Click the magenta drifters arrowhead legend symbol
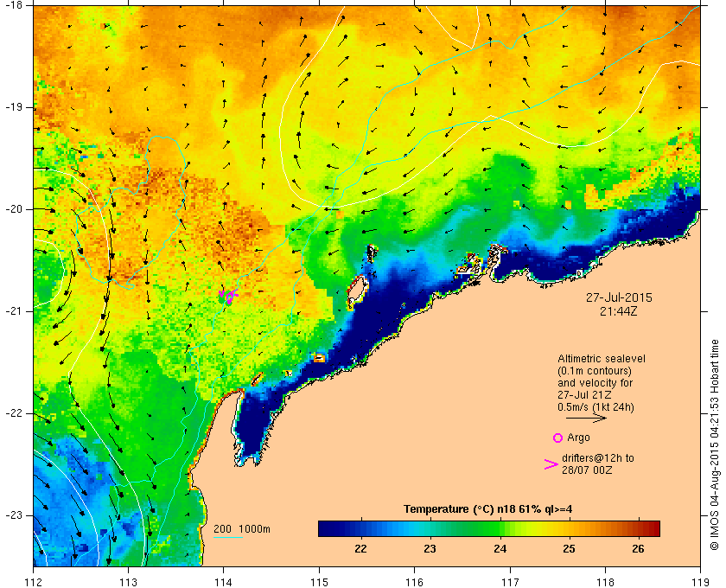726x588 pixels. (551, 464)
